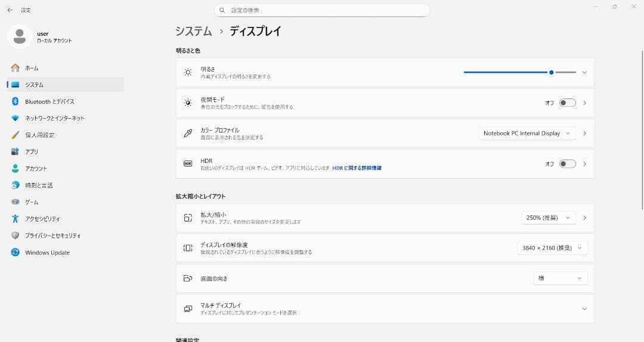Click the ネットワークとインターネット wifi icon

[16, 118]
